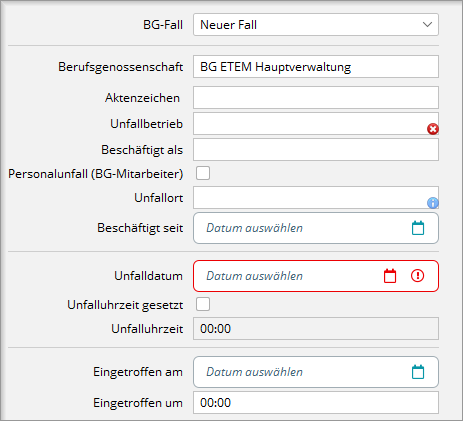The image size is (463, 421).
Task: Click the Berufsgenossenschaft label
Action: pyautogui.click(x=121, y=67)
